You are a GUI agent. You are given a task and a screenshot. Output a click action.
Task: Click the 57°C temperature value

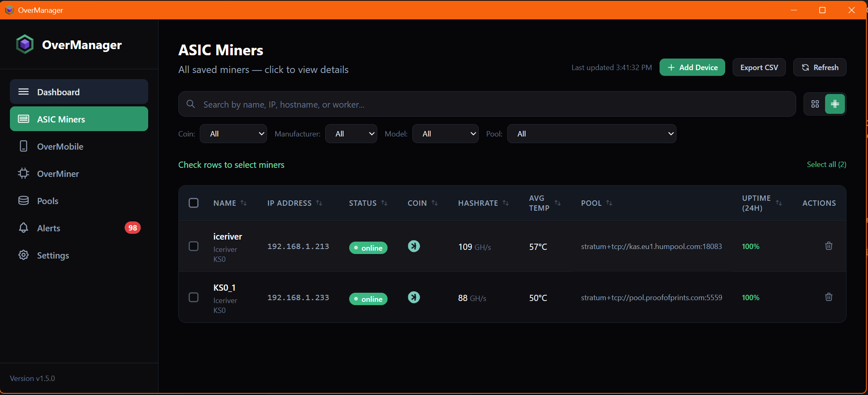(538, 247)
